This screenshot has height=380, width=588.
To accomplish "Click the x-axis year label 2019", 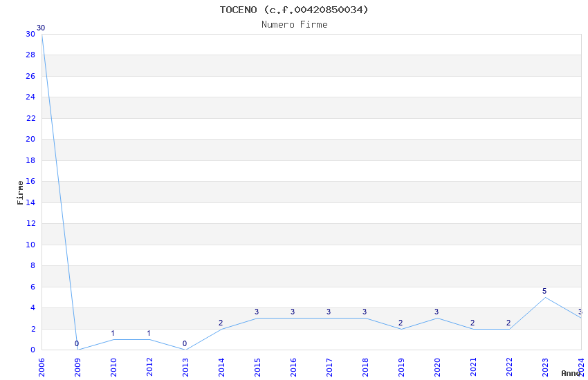I will point(402,367).
